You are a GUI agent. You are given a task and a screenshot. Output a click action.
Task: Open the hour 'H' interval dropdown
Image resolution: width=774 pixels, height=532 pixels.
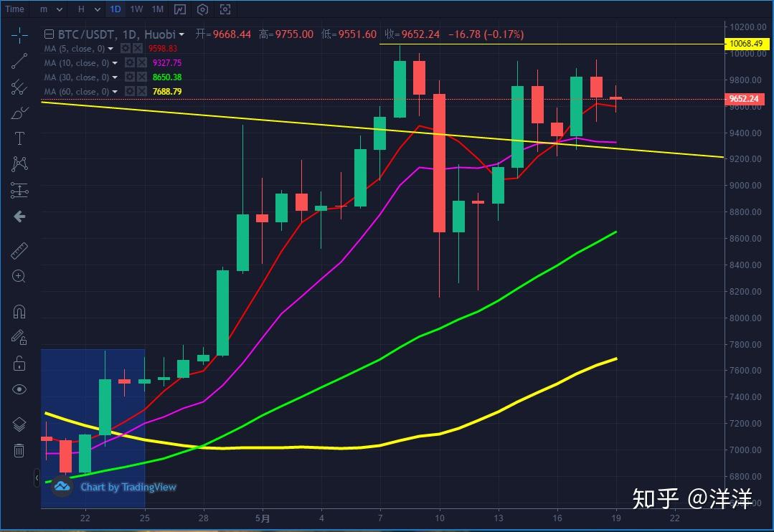tap(89, 9)
